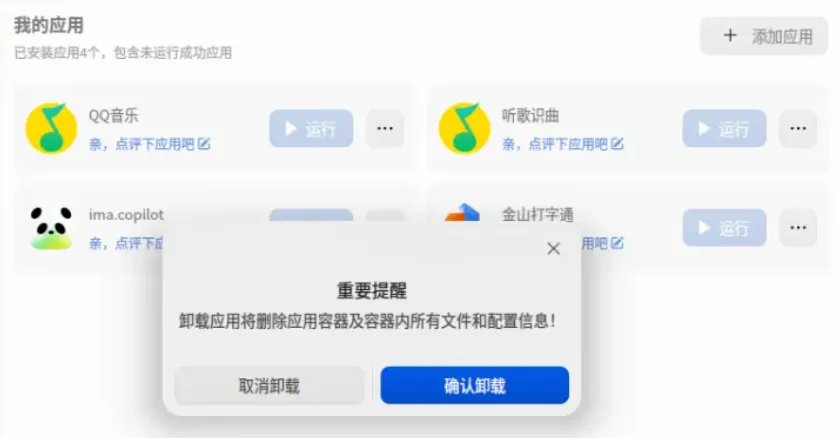The image size is (840, 438).
Task: Open the more options menu for 听歌识曲
Action: [x=798, y=129]
